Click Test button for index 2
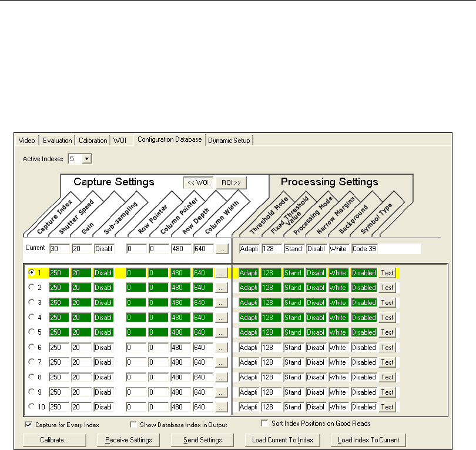476x450 pixels. [x=387, y=288]
